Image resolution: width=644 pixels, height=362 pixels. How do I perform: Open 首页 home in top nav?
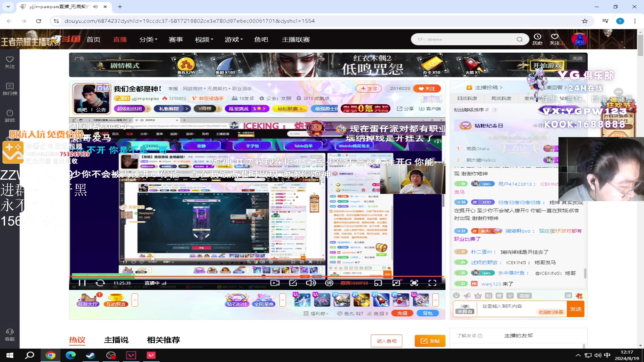[x=93, y=40]
